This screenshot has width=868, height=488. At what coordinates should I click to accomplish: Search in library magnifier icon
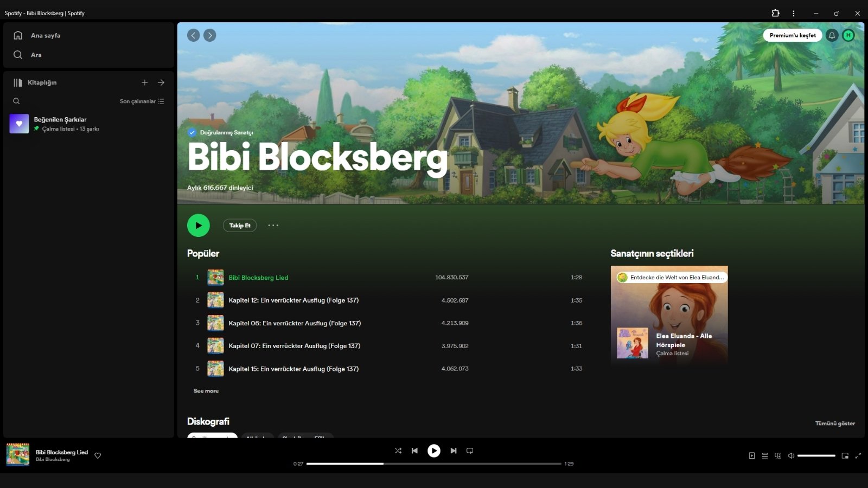16,101
